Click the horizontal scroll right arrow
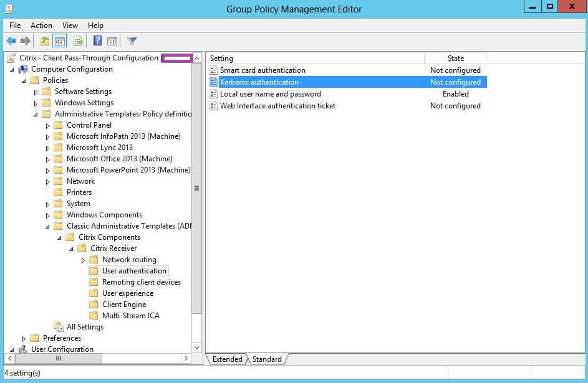The image size is (588, 383). click(186, 359)
